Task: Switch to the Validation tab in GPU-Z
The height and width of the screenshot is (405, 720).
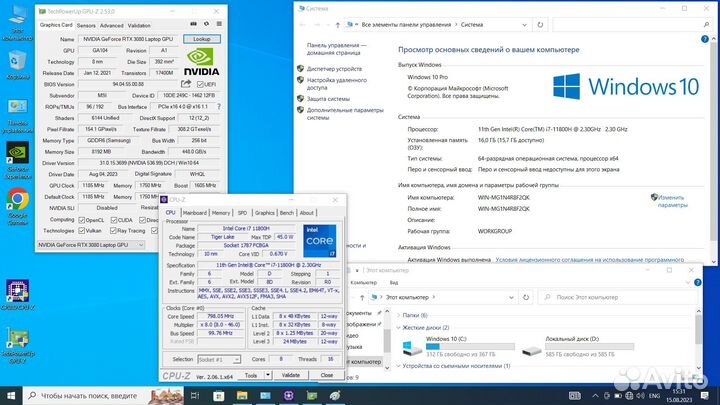Action: click(x=139, y=25)
